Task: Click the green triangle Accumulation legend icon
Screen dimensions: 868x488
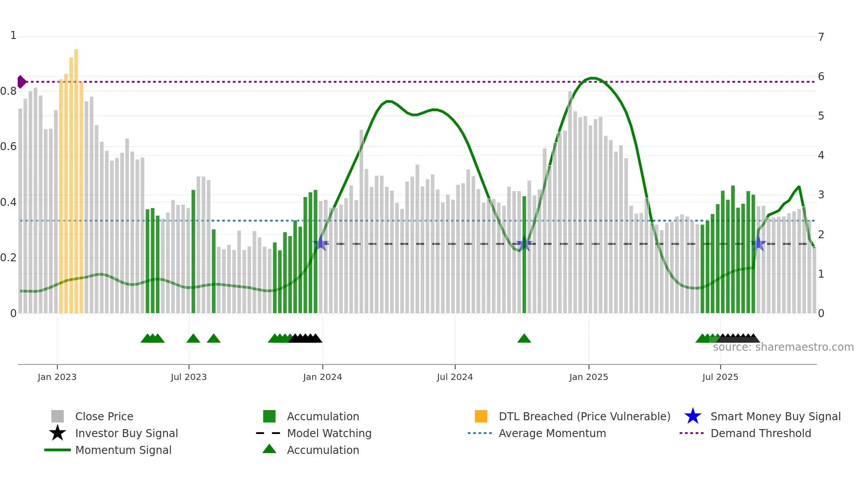Action: [x=269, y=449]
